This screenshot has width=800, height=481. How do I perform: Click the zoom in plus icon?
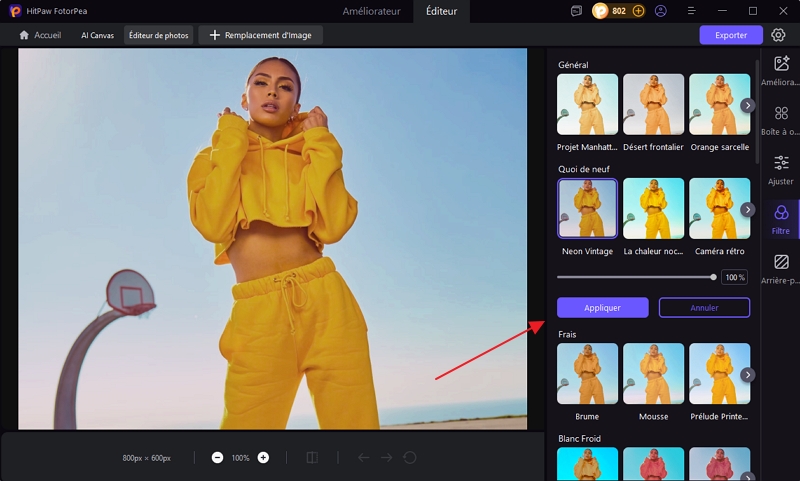263,457
